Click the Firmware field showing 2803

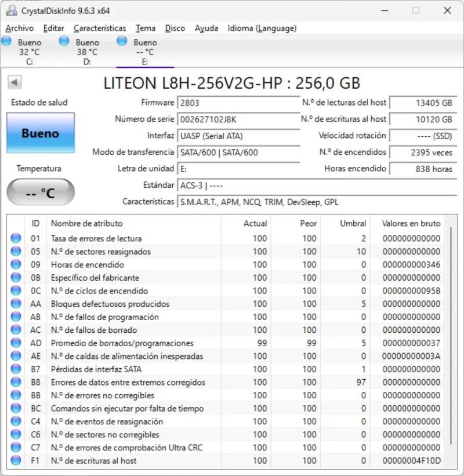point(238,103)
